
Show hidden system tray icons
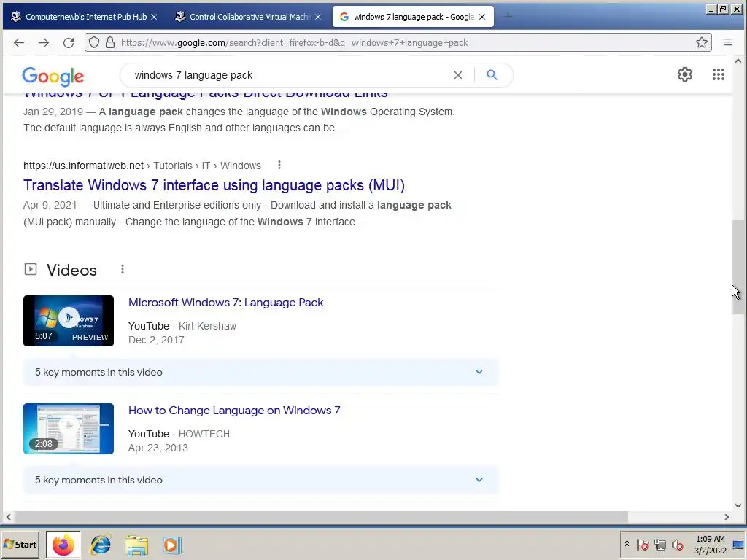(x=627, y=544)
